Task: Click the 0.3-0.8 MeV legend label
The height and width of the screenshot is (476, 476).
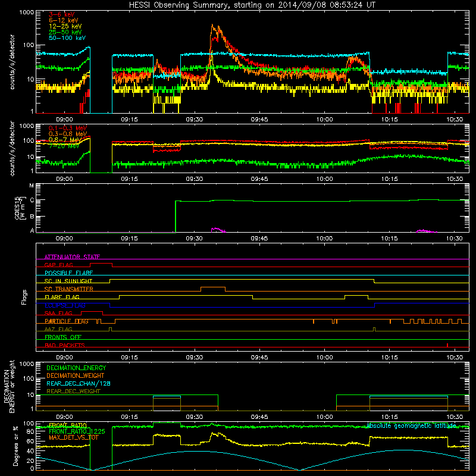Action: click(x=68, y=134)
